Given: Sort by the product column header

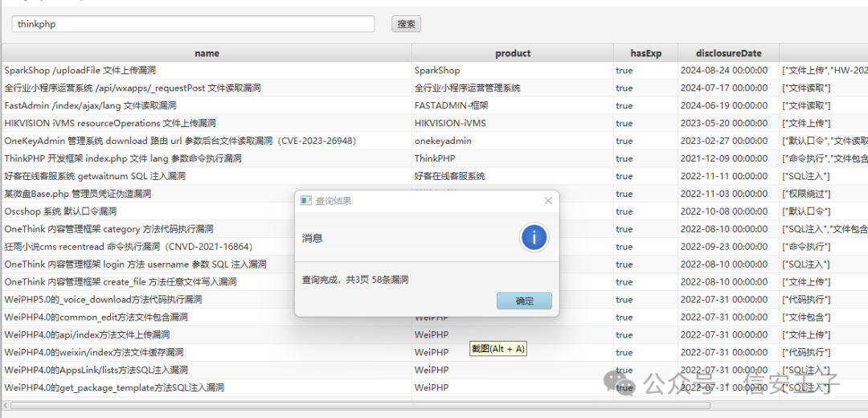Looking at the screenshot, I should coord(513,53).
